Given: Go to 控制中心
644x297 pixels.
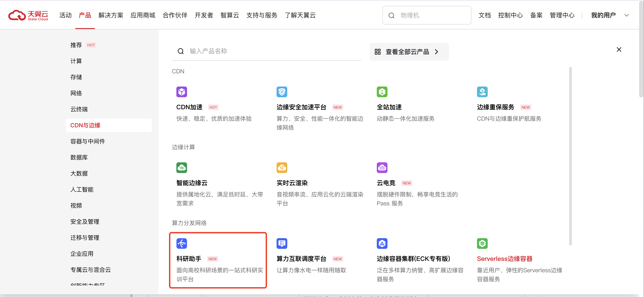Looking at the screenshot, I should (510, 15).
